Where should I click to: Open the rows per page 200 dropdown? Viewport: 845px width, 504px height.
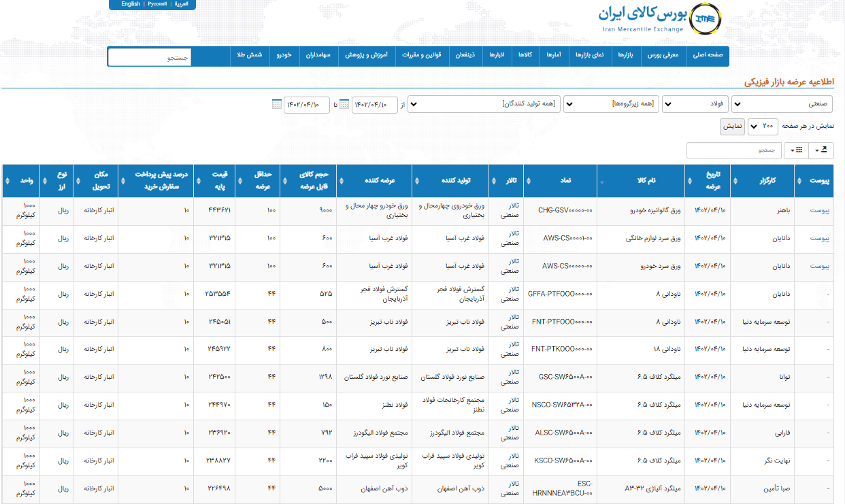762,127
